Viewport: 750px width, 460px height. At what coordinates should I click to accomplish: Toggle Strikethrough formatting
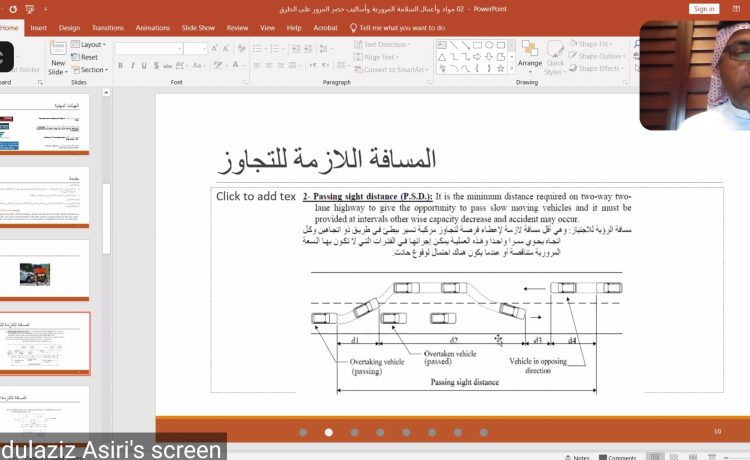pyautogui.click(x=167, y=66)
